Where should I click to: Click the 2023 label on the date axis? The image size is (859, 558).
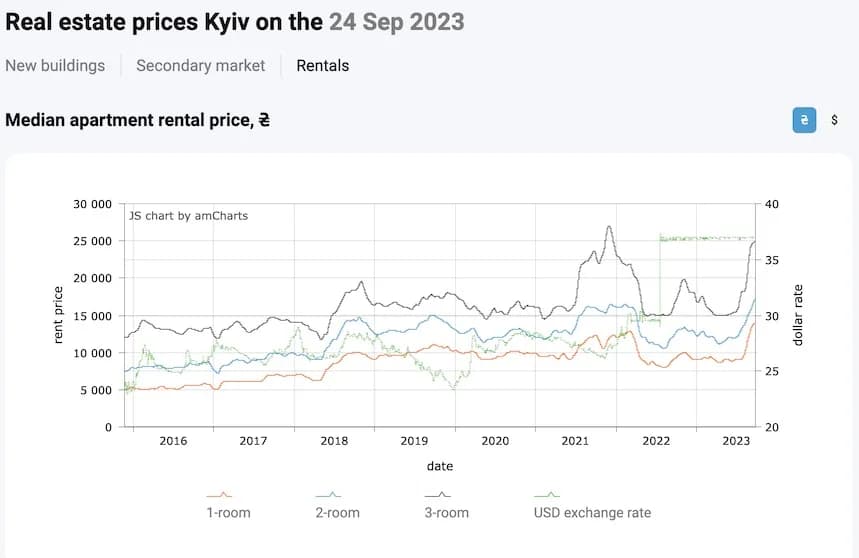[736, 441]
